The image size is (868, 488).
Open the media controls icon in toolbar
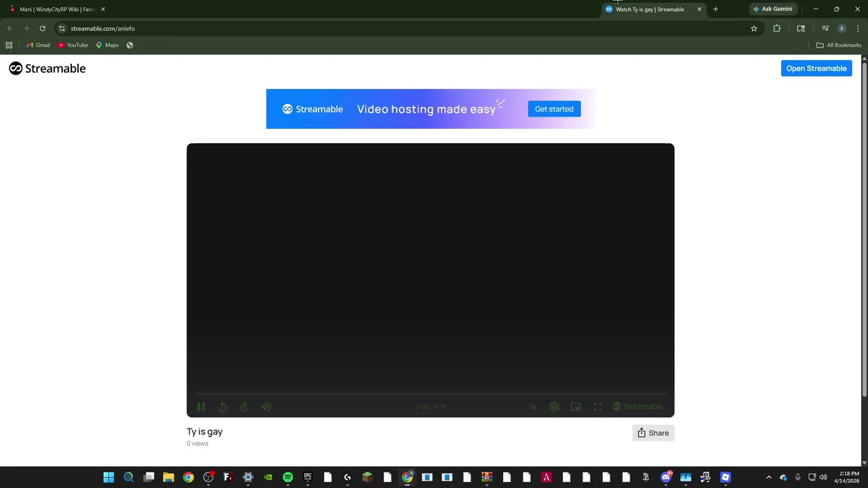(x=825, y=28)
